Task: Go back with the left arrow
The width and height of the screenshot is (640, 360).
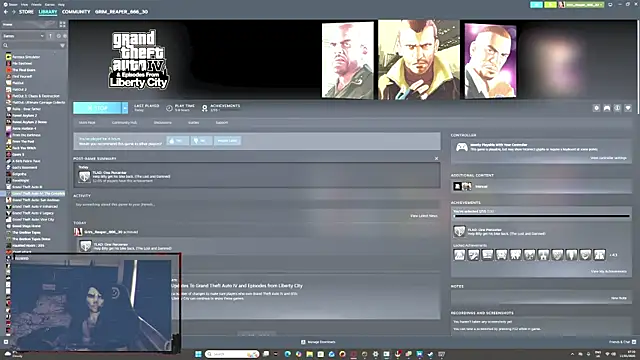Action: (6, 12)
